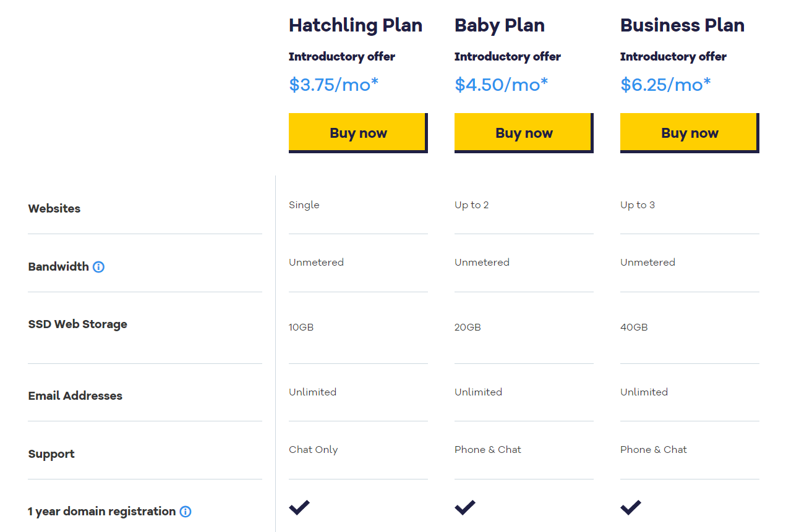Select the Hatchling Plan heading
Viewport: 799px width, 532px height.
coord(356,25)
